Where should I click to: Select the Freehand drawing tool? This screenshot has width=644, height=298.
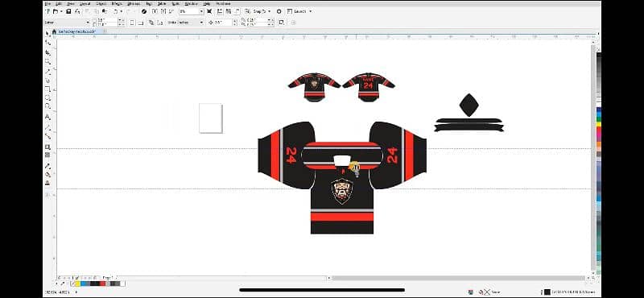(47, 72)
